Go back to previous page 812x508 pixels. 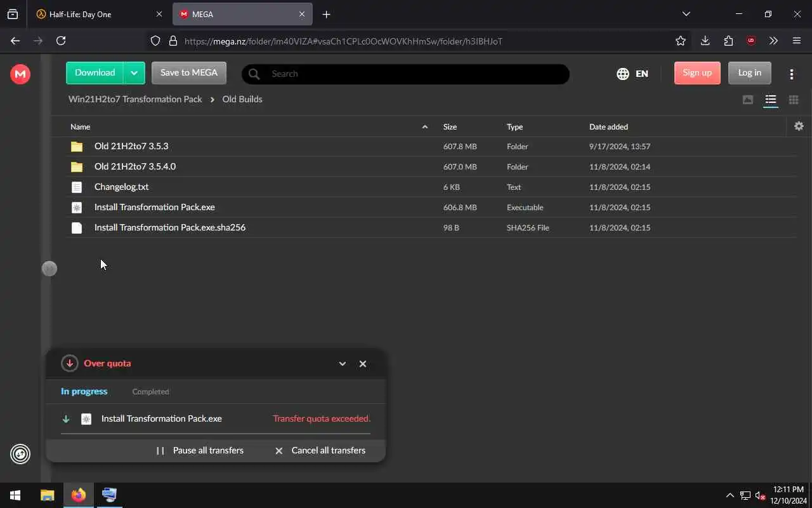click(x=15, y=41)
